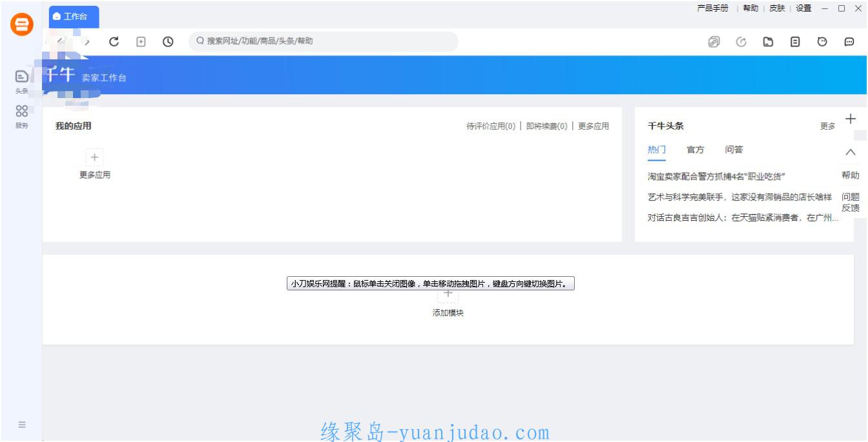868x442 pixels.
Task: Open 设置 settings menu
Action: pyautogui.click(x=803, y=8)
